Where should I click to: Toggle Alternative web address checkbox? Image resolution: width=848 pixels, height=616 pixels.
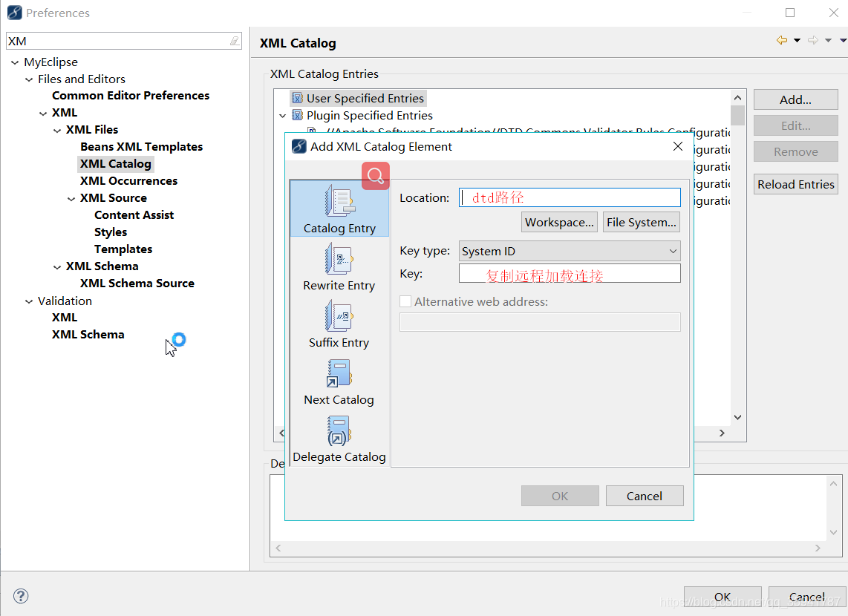(x=405, y=301)
